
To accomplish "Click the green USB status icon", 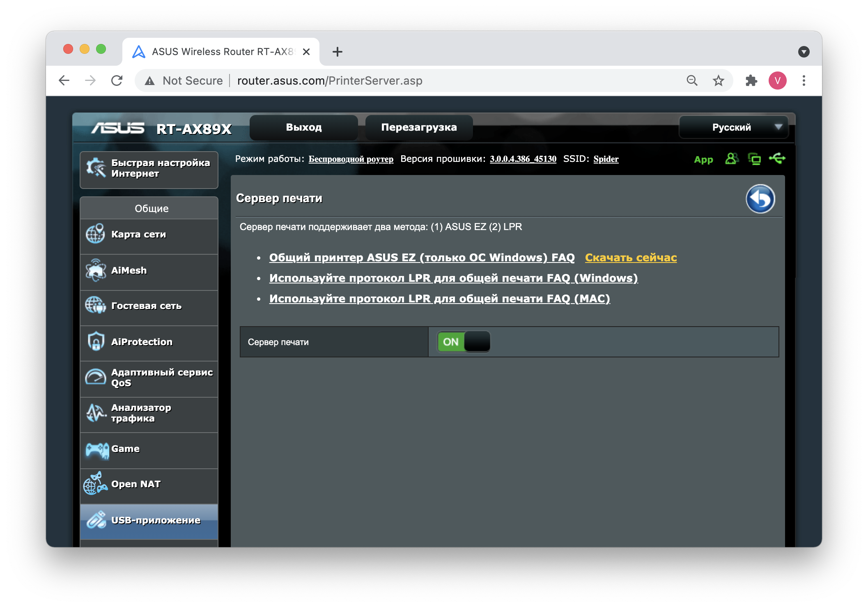I will (x=777, y=158).
